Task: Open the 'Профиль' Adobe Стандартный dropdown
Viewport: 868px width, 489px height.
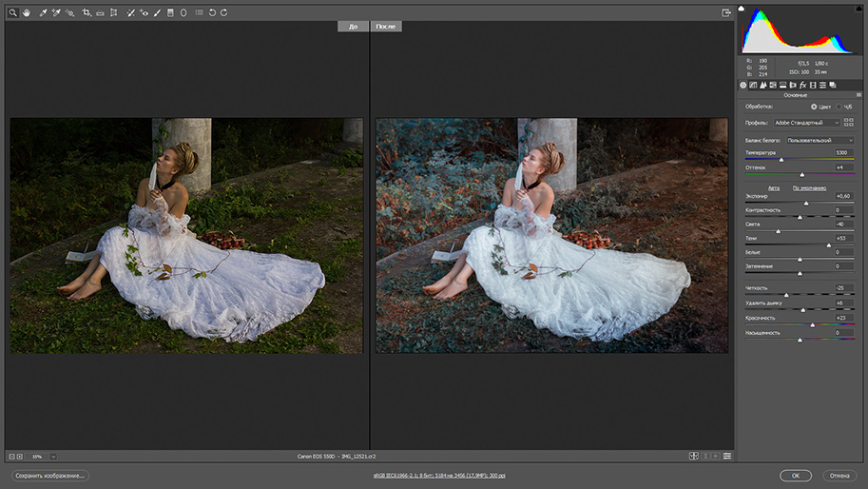Action: 807,123
